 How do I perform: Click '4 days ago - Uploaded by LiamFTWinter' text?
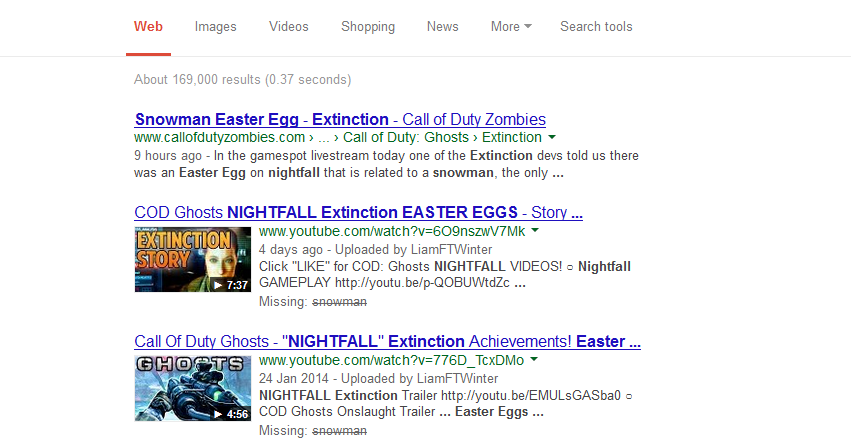pos(376,250)
